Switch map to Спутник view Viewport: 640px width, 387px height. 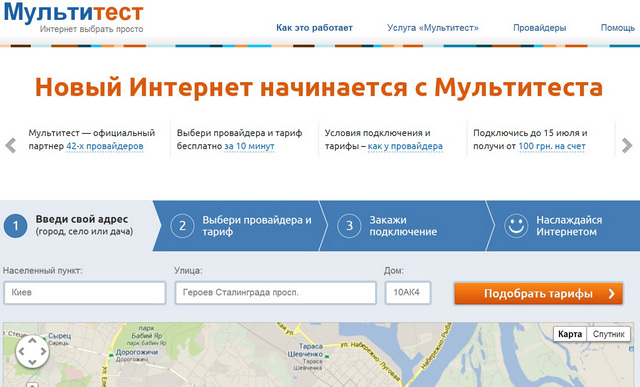609,334
